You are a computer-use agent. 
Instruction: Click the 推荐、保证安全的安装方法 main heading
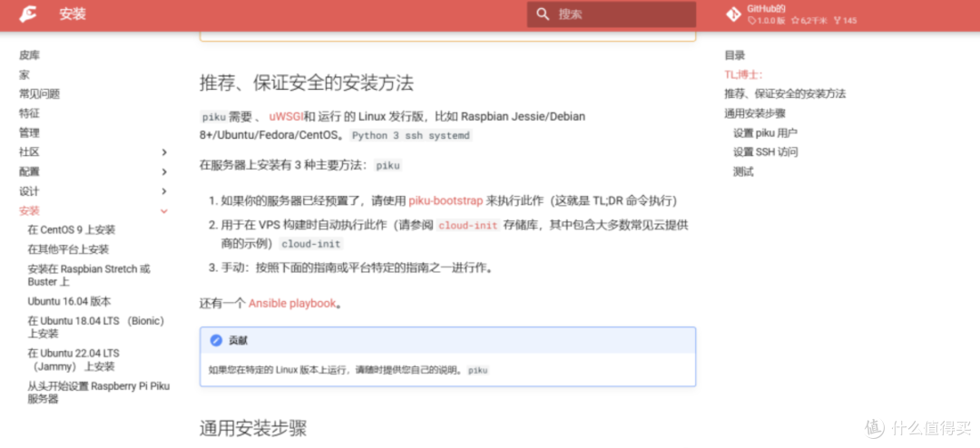tap(307, 83)
